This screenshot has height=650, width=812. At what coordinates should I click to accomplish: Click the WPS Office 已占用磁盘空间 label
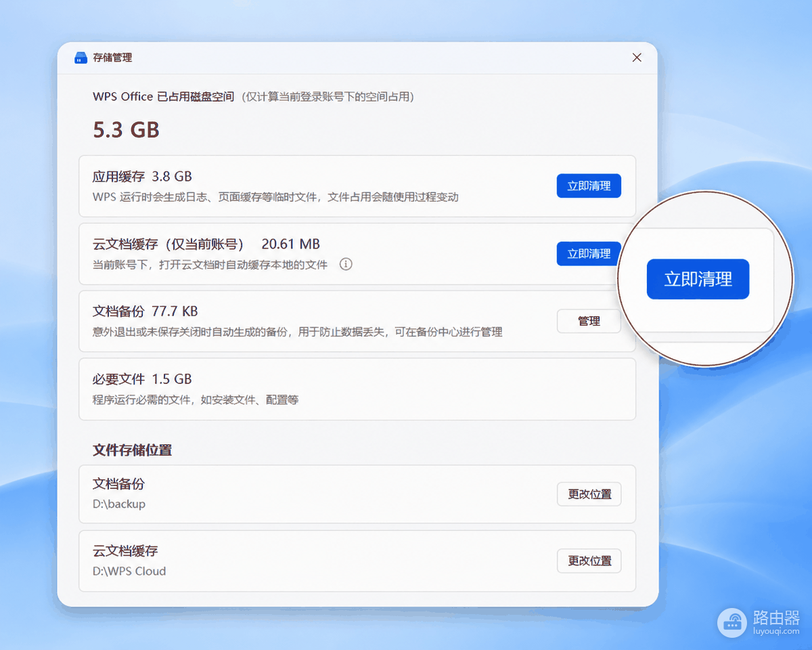tap(163, 97)
